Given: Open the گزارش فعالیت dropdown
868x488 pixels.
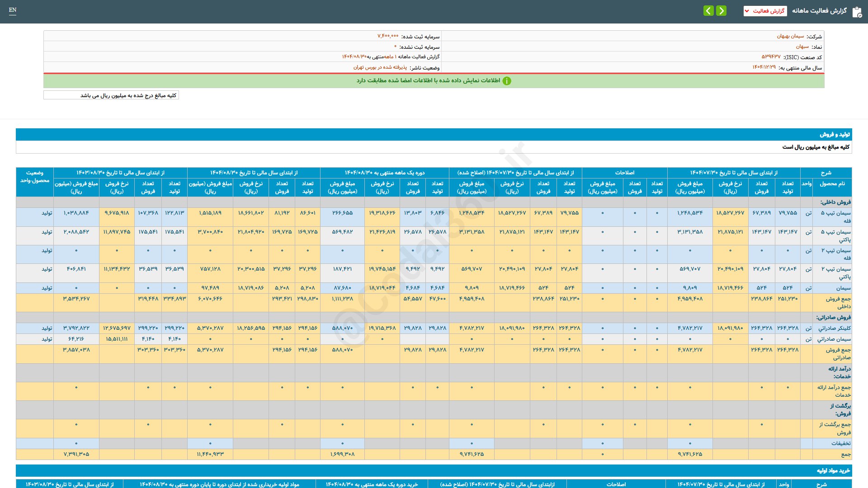Looking at the screenshot, I should tap(765, 11).
